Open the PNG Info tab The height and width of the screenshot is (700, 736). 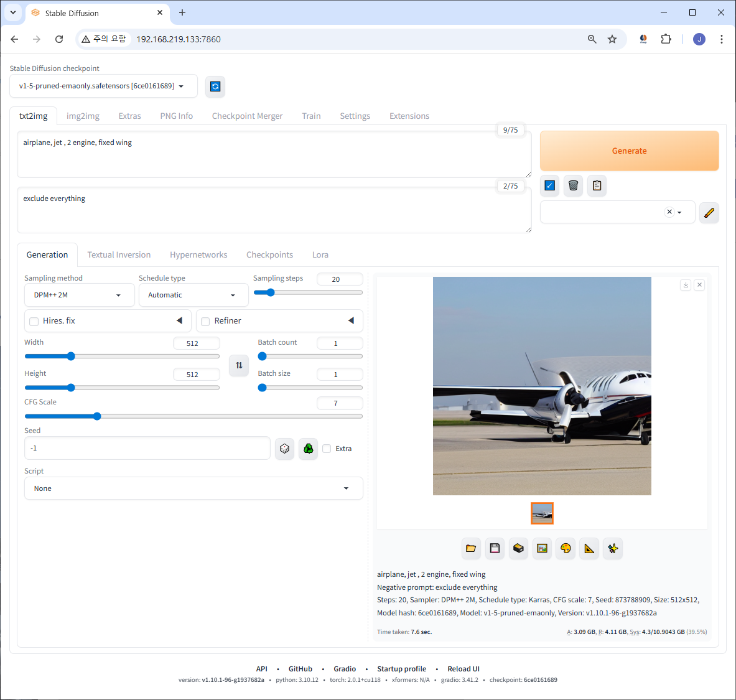[x=177, y=116]
